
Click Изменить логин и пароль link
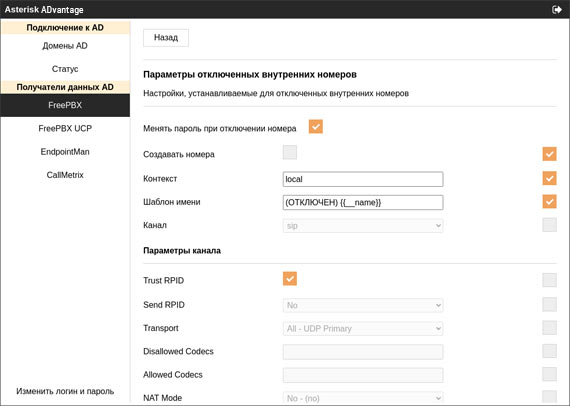65,391
